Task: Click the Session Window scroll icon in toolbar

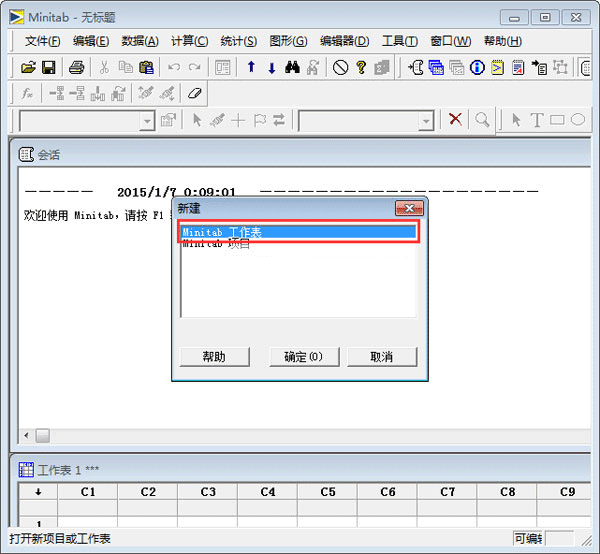Action: [x=416, y=68]
